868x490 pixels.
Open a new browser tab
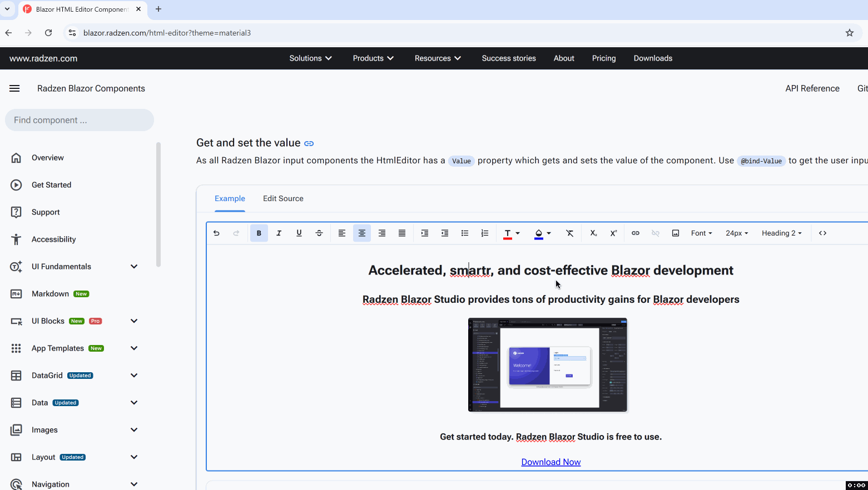pyautogui.click(x=158, y=9)
